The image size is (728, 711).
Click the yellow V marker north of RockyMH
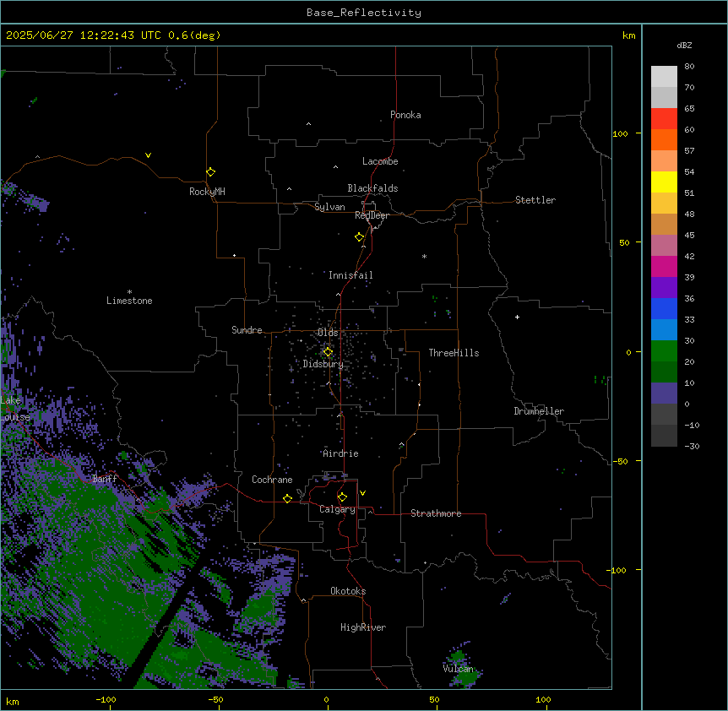pos(148,155)
